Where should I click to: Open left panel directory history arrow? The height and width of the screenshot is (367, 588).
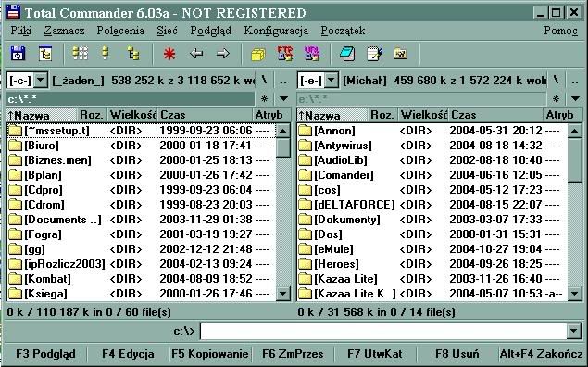coord(284,99)
